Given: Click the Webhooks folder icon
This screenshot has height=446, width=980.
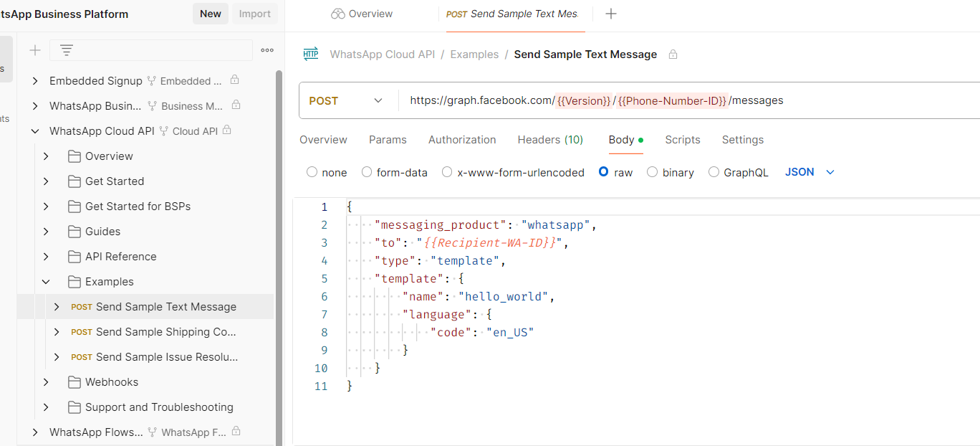Looking at the screenshot, I should [x=74, y=382].
